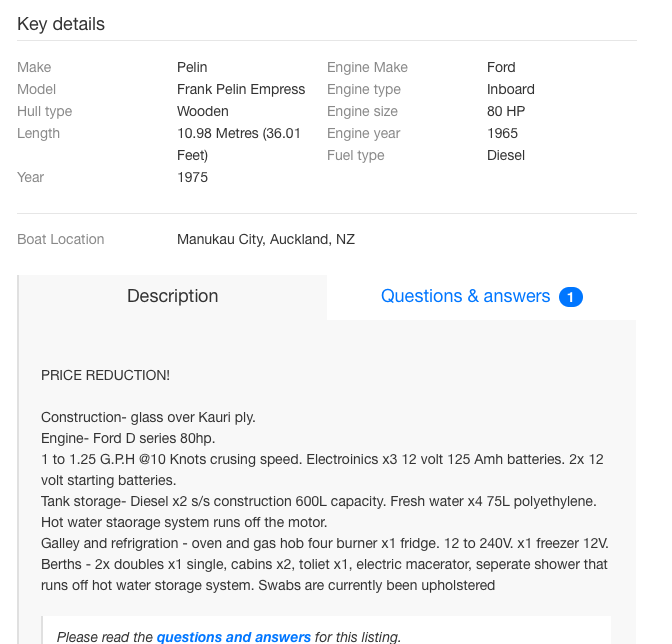The image size is (672, 644).
Task: Click the engine make value 'Ford'
Action: 501,68
